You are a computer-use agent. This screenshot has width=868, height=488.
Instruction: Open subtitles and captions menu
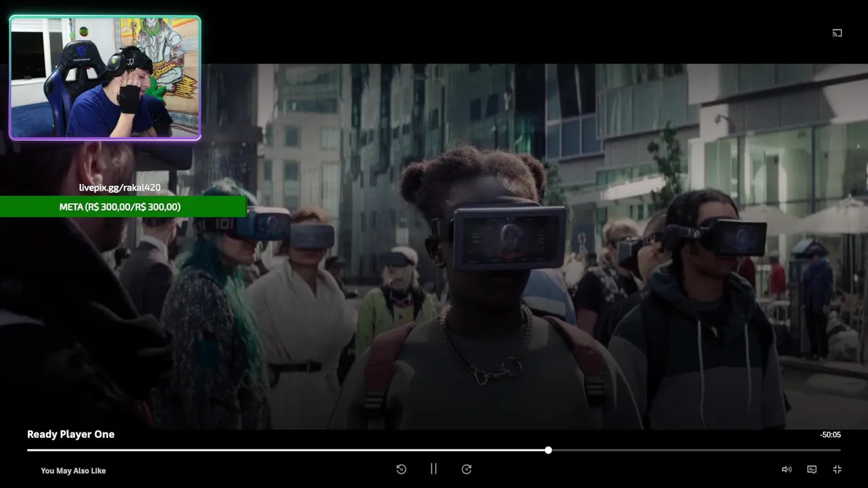[812, 469]
